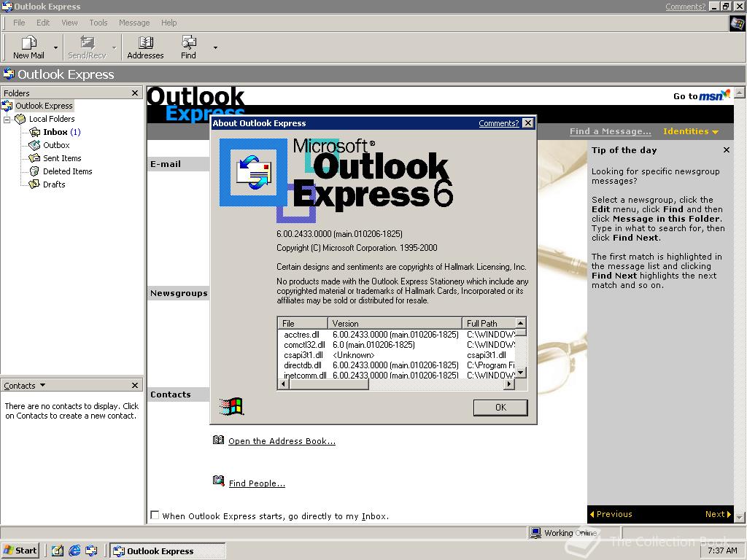Click Internet Explorer quick launch icon

coord(74,551)
